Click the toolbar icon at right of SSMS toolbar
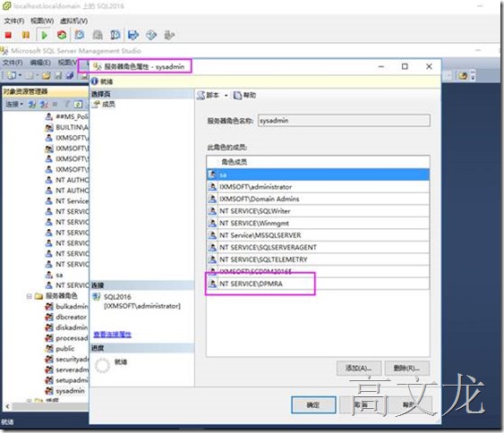 (x=463, y=76)
